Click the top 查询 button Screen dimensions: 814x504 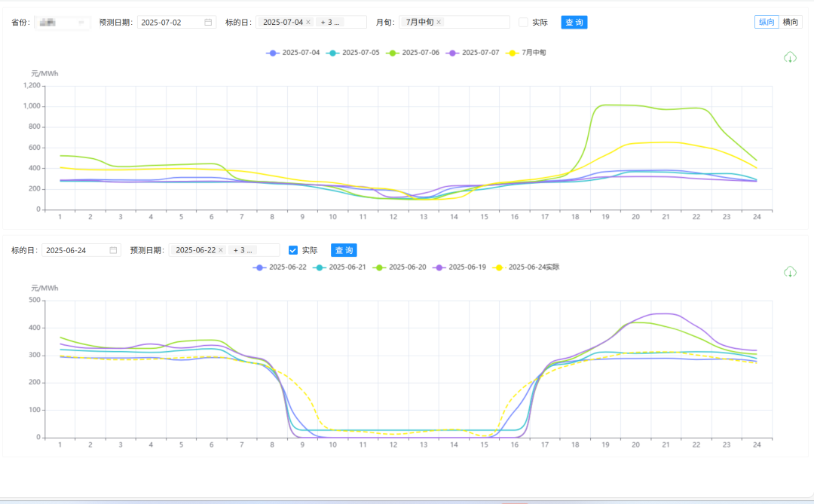coord(574,23)
